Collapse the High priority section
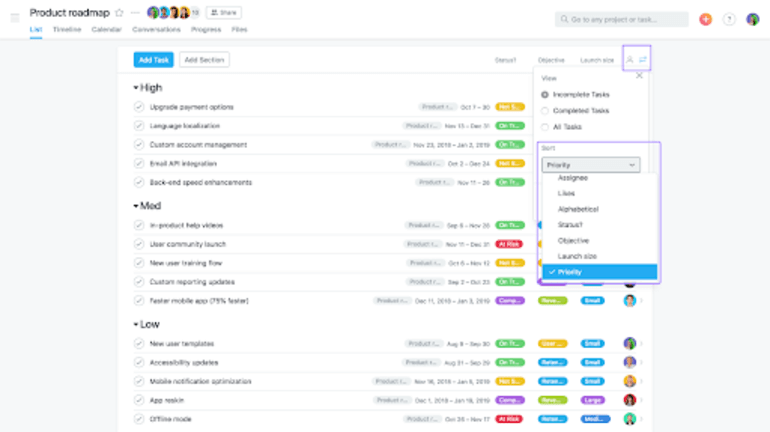770x432 pixels. pyautogui.click(x=136, y=88)
